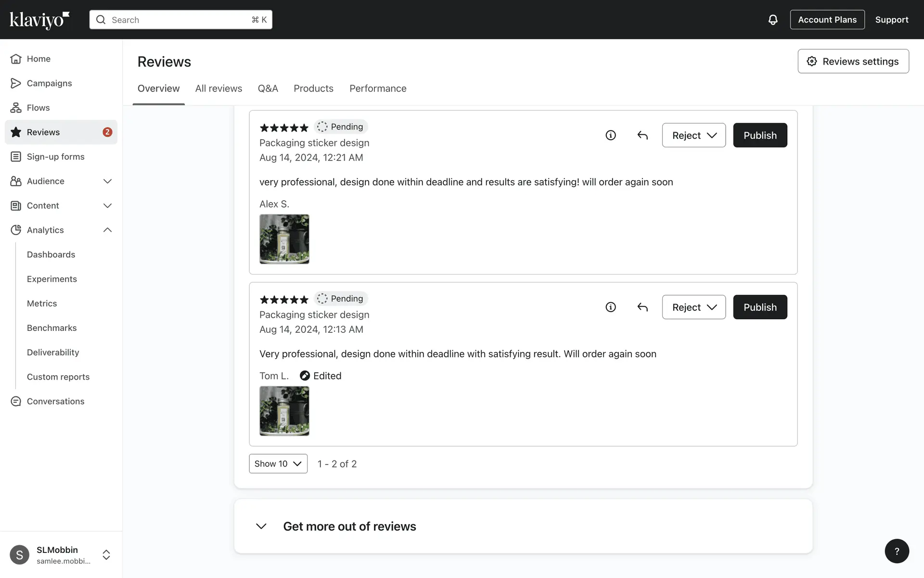Switch to the All reviews tab
The height and width of the screenshot is (578, 924).
[218, 89]
